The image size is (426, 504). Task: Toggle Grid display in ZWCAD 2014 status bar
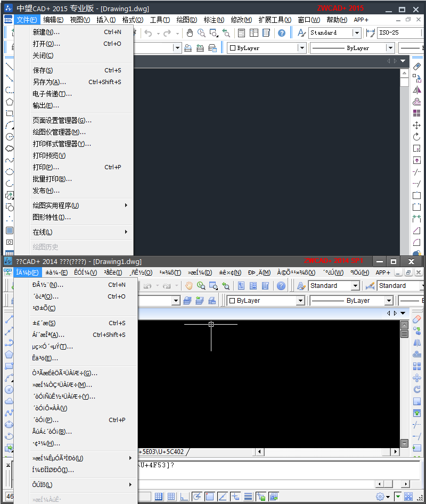pyautogui.click(x=171, y=497)
